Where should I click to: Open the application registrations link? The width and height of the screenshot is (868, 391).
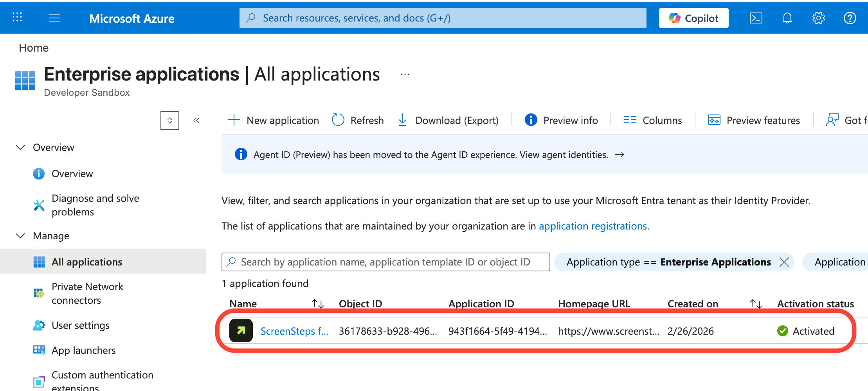[x=592, y=226]
